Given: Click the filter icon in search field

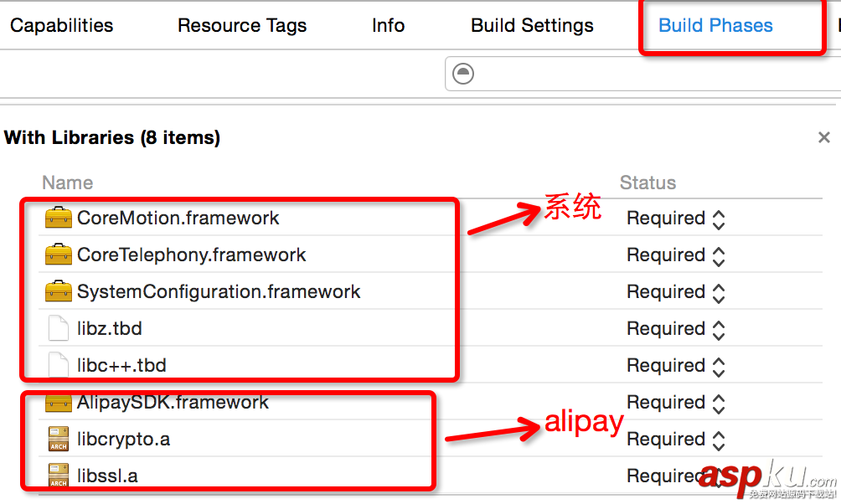Looking at the screenshot, I should click(x=463, y=74).
